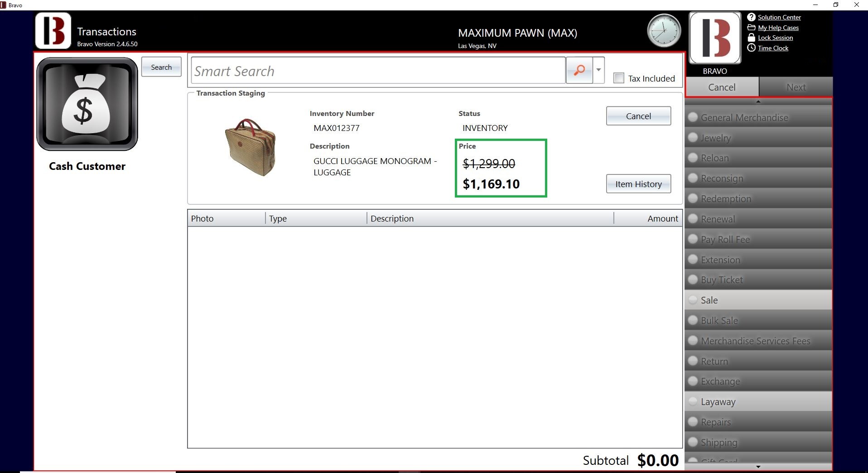Viewport: 868px width, 473px height.
Task: Click the Type column header
Action: pyautogui.click(x=316, y=218)
